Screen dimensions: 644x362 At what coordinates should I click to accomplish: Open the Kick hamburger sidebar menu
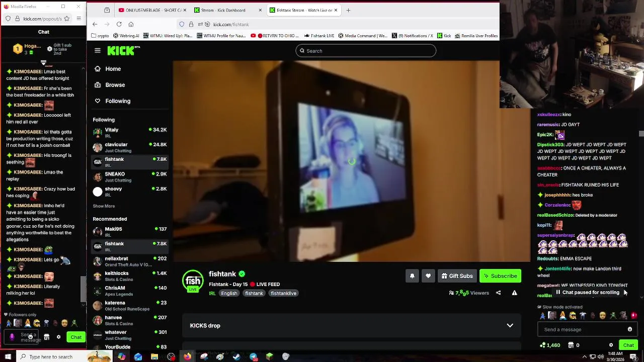98,51
